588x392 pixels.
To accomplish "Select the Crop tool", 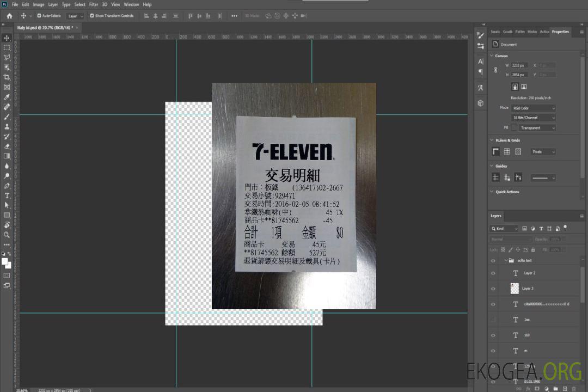I will [x=7, y=77].
